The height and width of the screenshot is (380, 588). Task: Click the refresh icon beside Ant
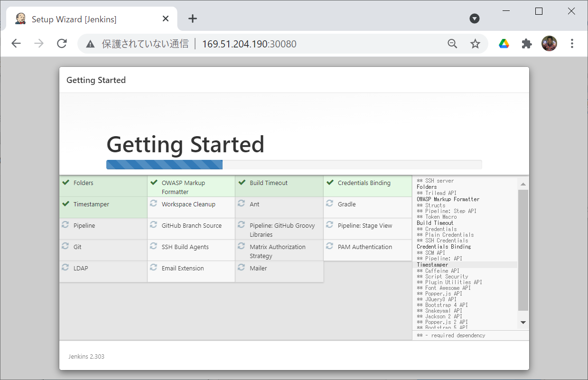point(242,204)
